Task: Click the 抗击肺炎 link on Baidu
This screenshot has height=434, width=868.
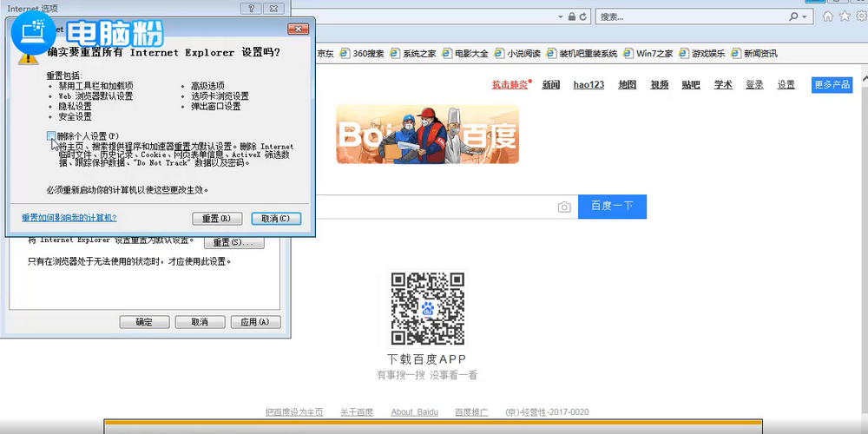Action: pos(510,85)
